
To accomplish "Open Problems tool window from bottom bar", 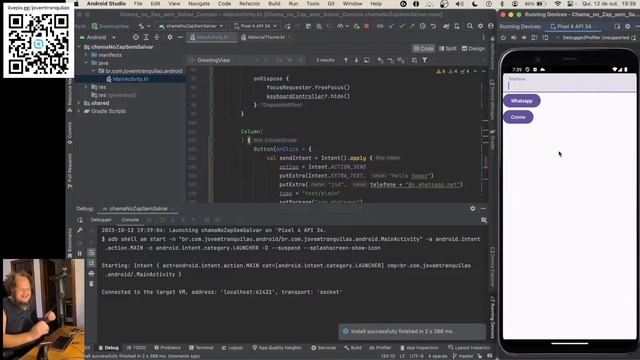I will 167,348.
